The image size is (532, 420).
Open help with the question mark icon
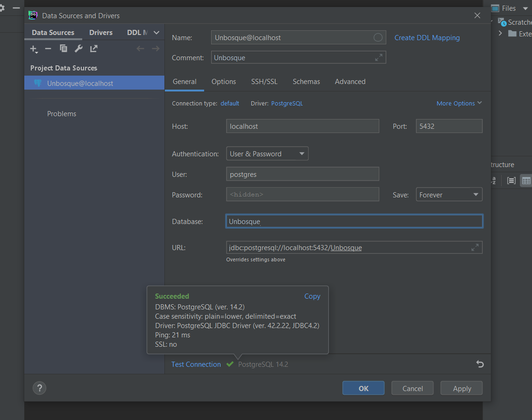click(39, 388)
